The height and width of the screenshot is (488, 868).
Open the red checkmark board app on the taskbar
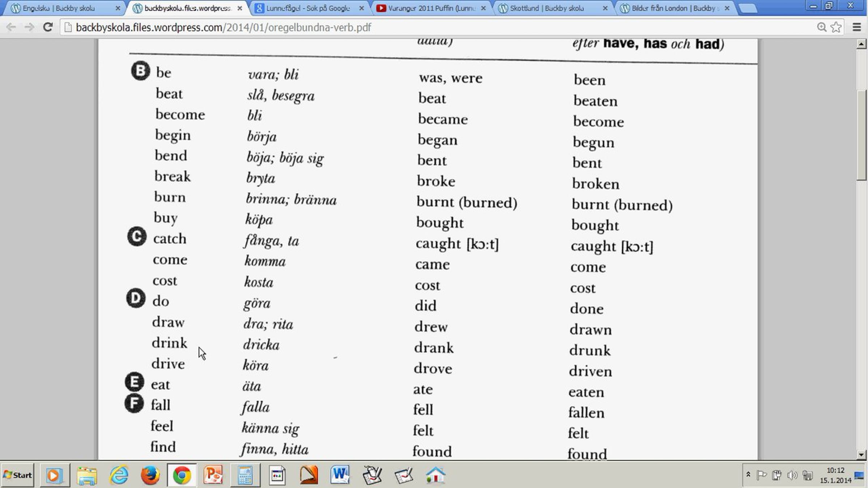tap(404, 475)
